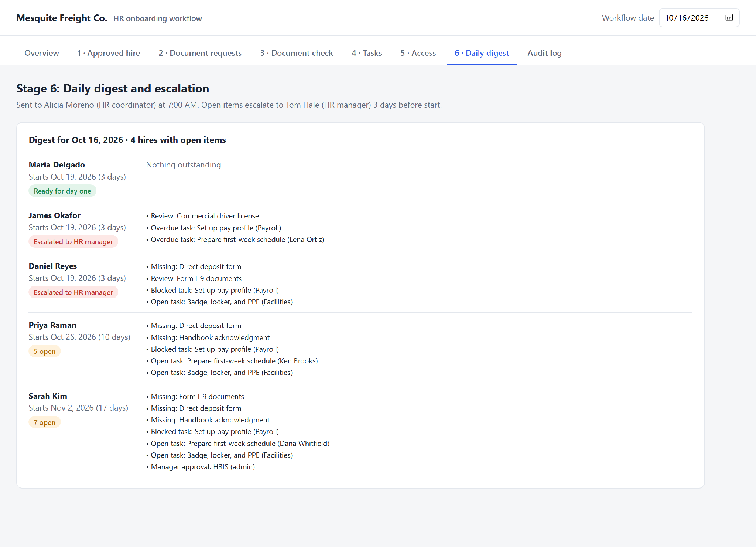Click James Okafor's name
Viewport: 756px width, 547px height.
pos(55,215)
